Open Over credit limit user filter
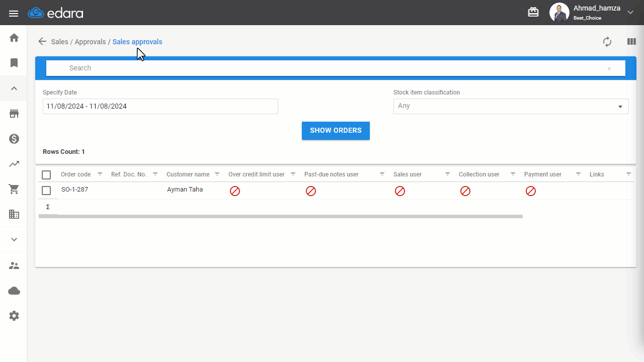 [293, 174]
